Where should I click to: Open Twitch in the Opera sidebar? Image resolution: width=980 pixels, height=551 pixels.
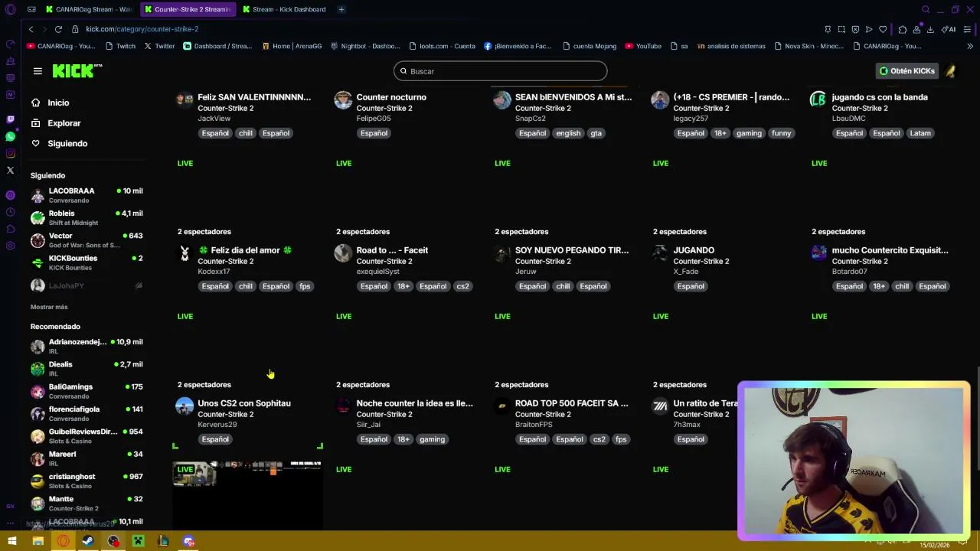click(x=10, y=119)
